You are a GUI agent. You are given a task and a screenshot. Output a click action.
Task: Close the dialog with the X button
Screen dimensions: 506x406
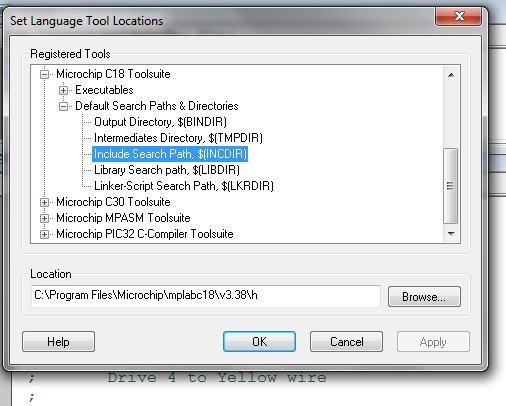(x=459, y=16)
